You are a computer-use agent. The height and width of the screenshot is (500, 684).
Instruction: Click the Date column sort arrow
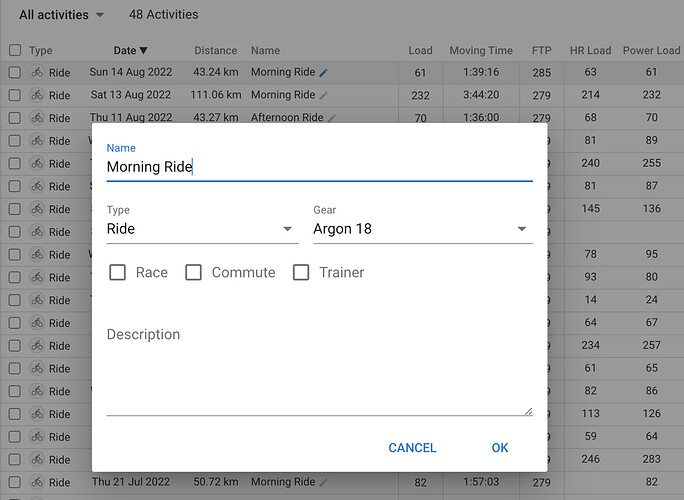click(143, 51)
